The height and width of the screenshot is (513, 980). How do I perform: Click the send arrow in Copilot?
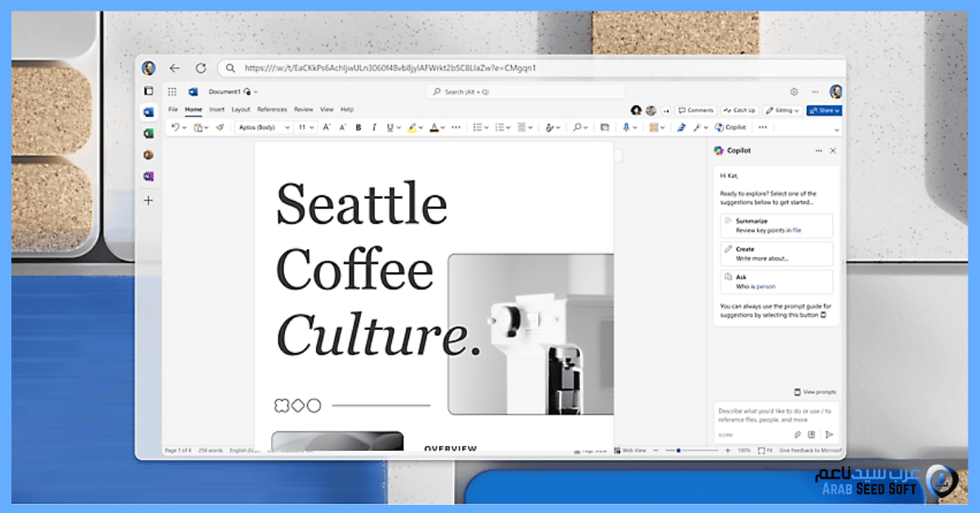829,435
